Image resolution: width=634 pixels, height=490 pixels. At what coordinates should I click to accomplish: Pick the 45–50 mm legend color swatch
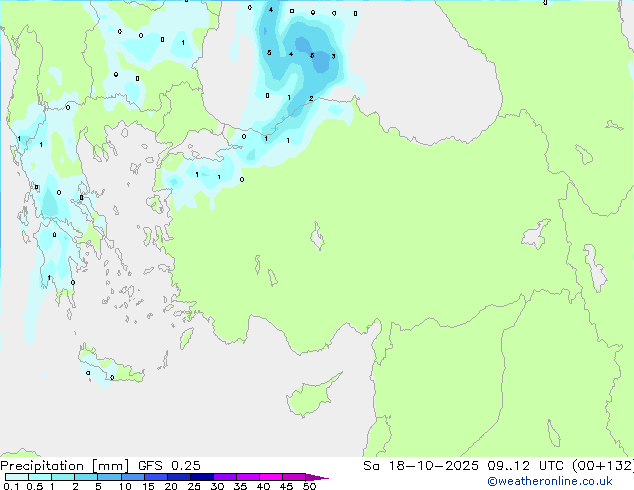click(x=294, y=477)
